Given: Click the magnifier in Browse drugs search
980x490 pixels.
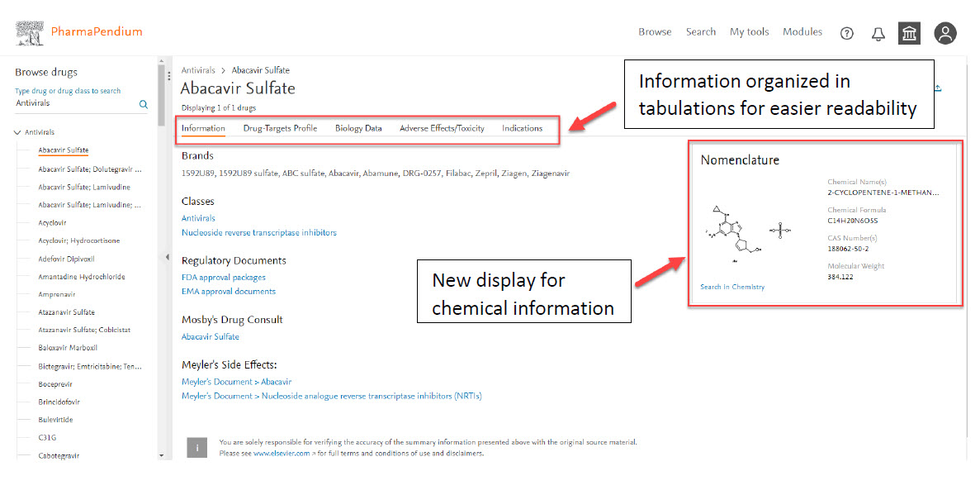Looking at the screenshot, I should tap(144, 104).
